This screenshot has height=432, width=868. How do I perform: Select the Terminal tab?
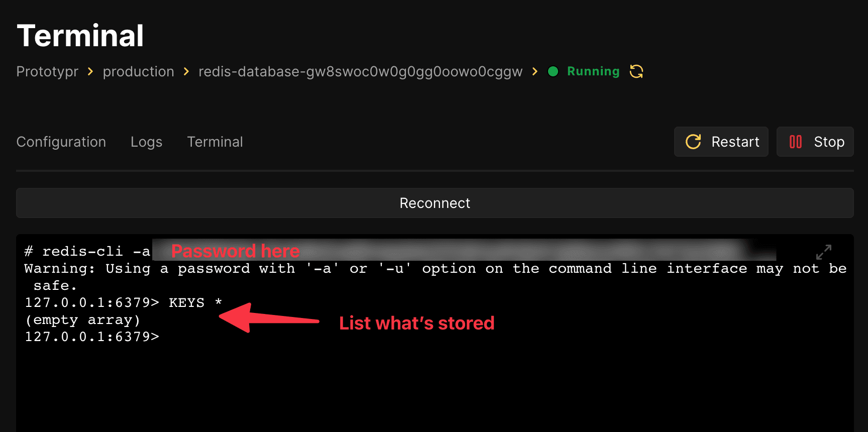(x=215, y=142)
